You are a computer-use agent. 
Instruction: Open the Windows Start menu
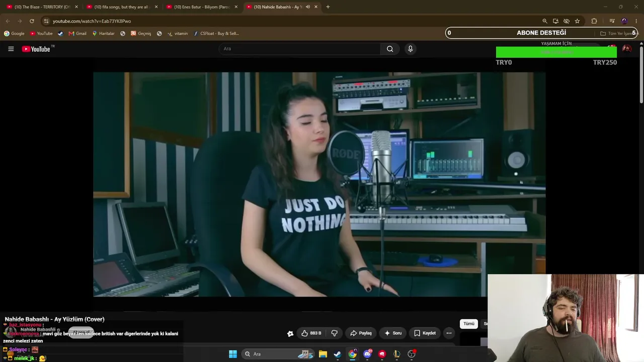pos(233,354)
